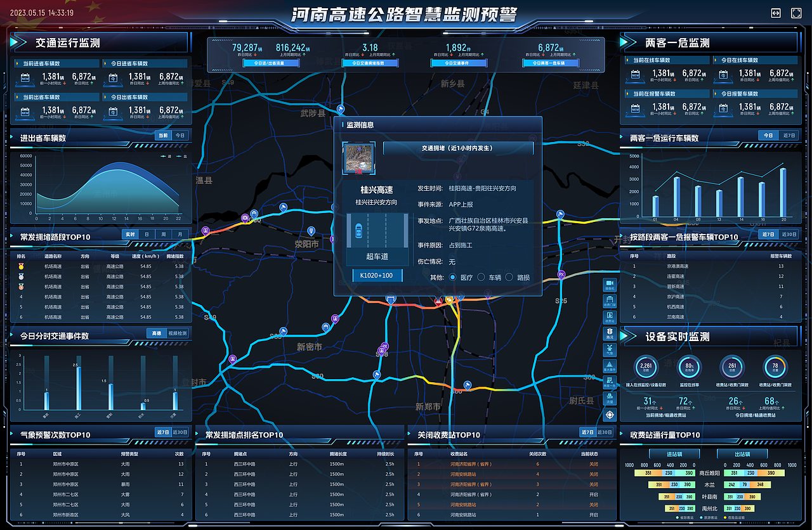This screenshot has height=530, width=812.
Task: Click the 80% 在线率 gauge
Action: point(689,367)
